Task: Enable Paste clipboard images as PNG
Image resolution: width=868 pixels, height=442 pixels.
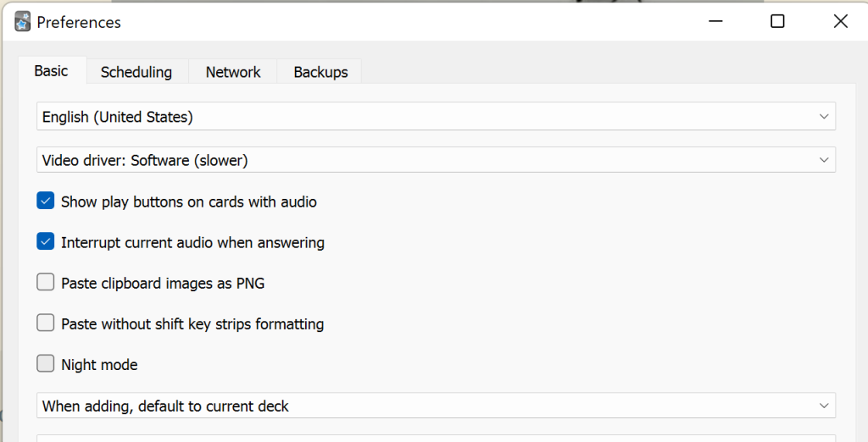Action: tap(46, 283)
